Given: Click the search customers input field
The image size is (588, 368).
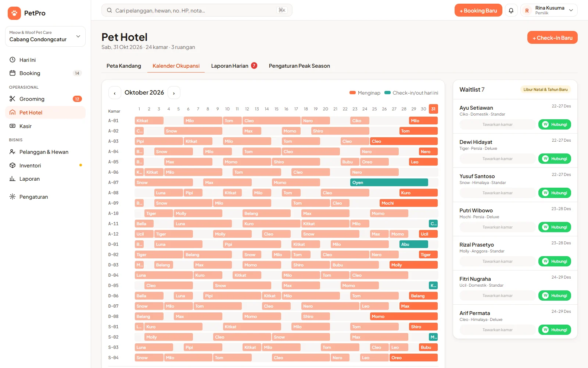Looking at the screenshot, I should [197, 10].
